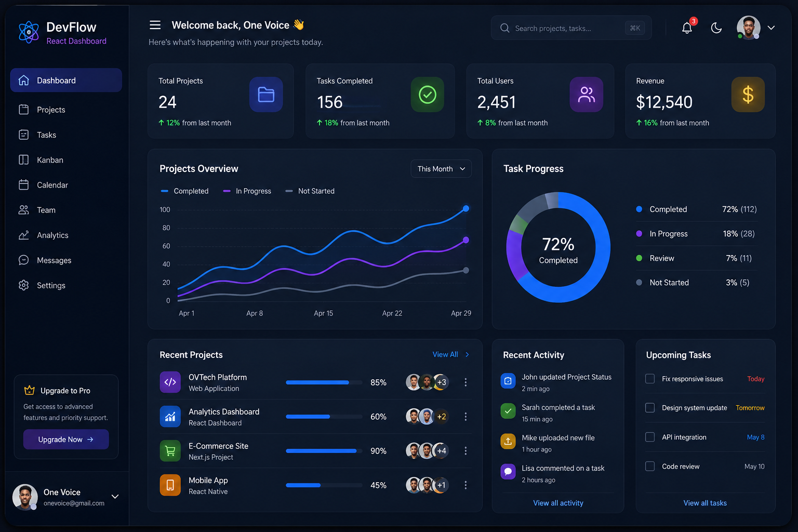Click the +4 members badge on E-Commerce Site

coord(442,451)
